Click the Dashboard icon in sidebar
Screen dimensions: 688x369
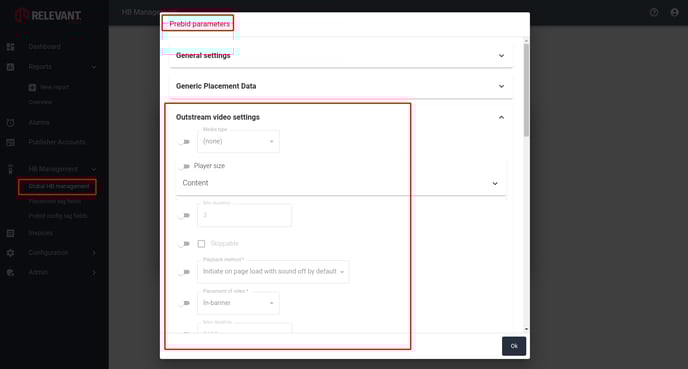(x=11, y=47)
